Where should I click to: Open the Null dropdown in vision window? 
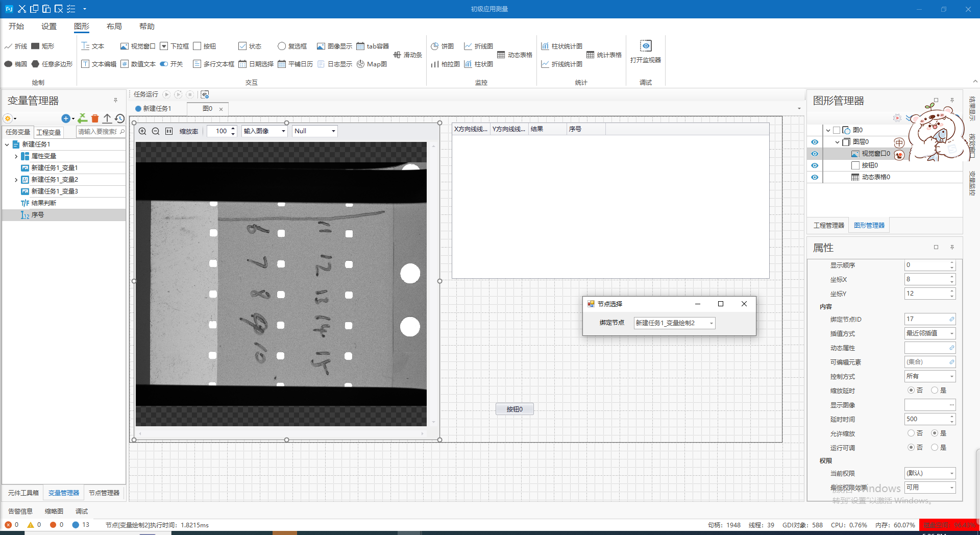(315, 131)
